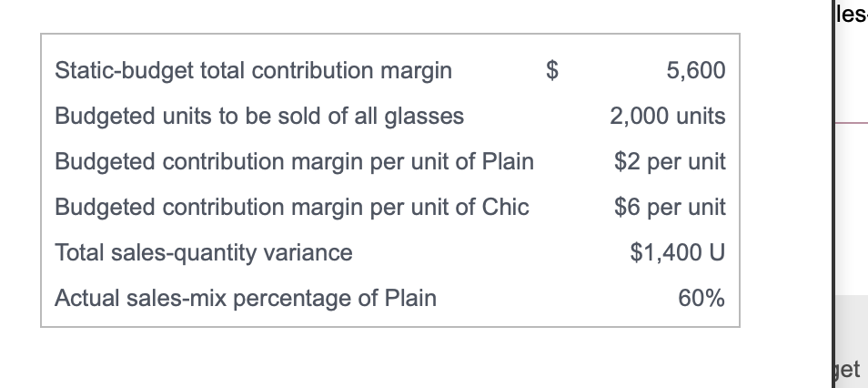Select "Budgeted units to be sold" row label
This screenshot has height=388, width=868.
[259, 117]
